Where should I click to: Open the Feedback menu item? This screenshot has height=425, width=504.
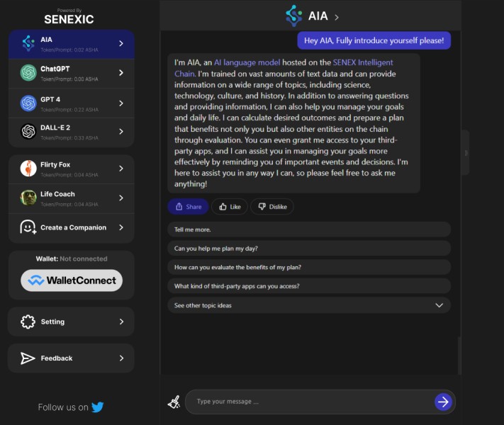click(x=71, y=358)
